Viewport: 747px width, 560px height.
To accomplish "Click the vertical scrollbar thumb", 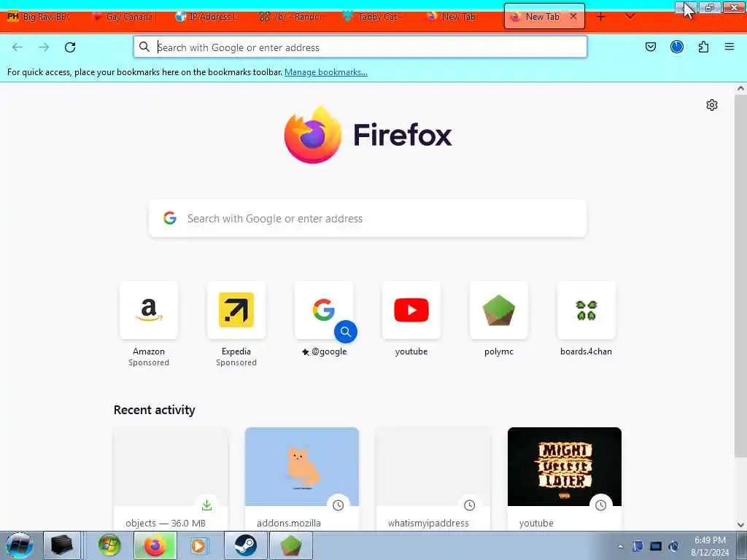I will click(x=740, y=276).
